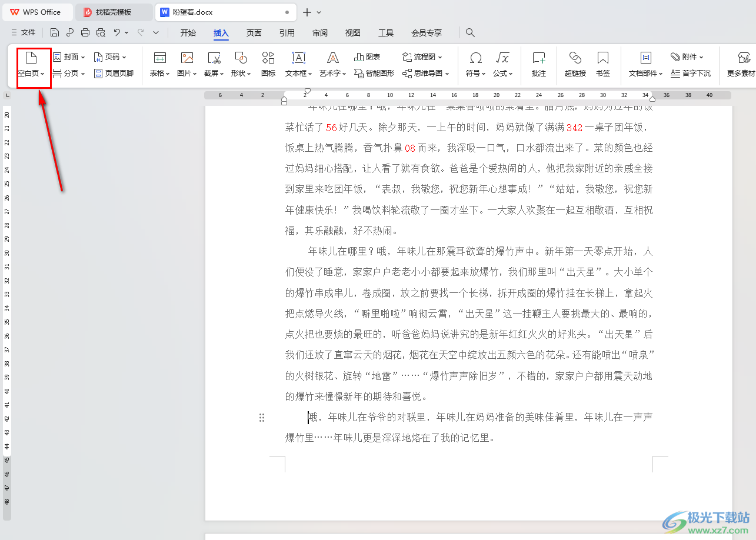Click the 智能图形 smart graphics button
Screen dimensions: 756x540
click(374, 74)
